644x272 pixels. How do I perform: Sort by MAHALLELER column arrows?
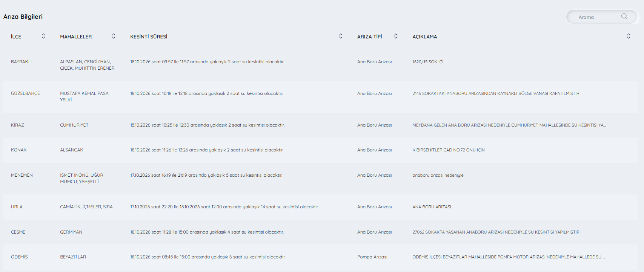tap(114, 36)
